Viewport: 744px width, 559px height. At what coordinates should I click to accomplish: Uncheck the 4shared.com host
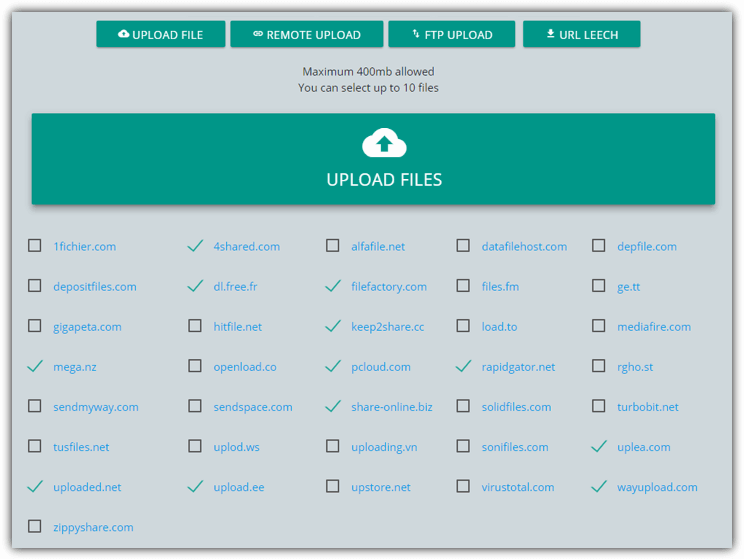(195, 246)
